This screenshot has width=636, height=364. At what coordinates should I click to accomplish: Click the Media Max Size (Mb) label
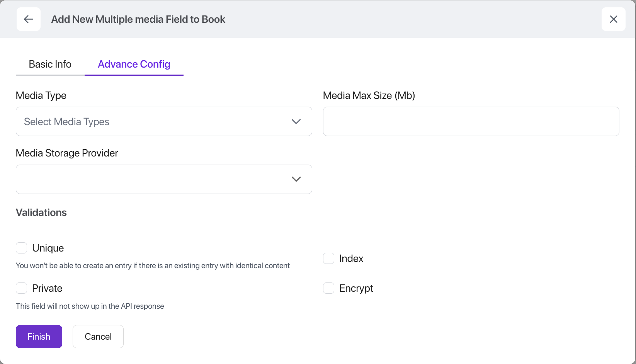pyautogui.click(x=369, y=95)
